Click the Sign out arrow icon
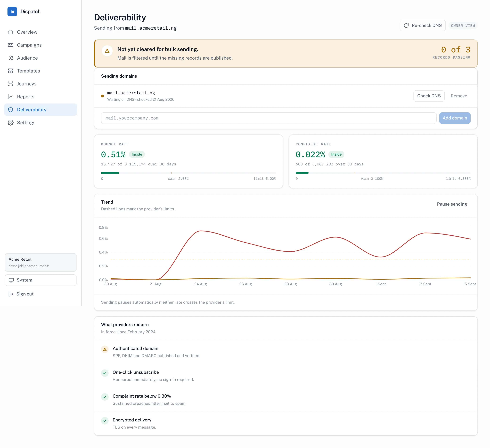The image size is (490, 448). [11, 294]
